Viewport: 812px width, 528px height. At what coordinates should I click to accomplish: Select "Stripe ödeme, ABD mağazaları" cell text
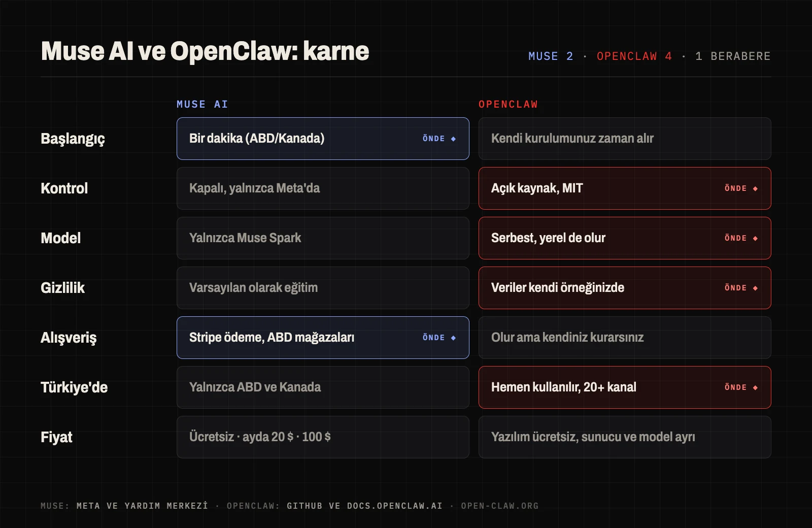pos(272,337)
